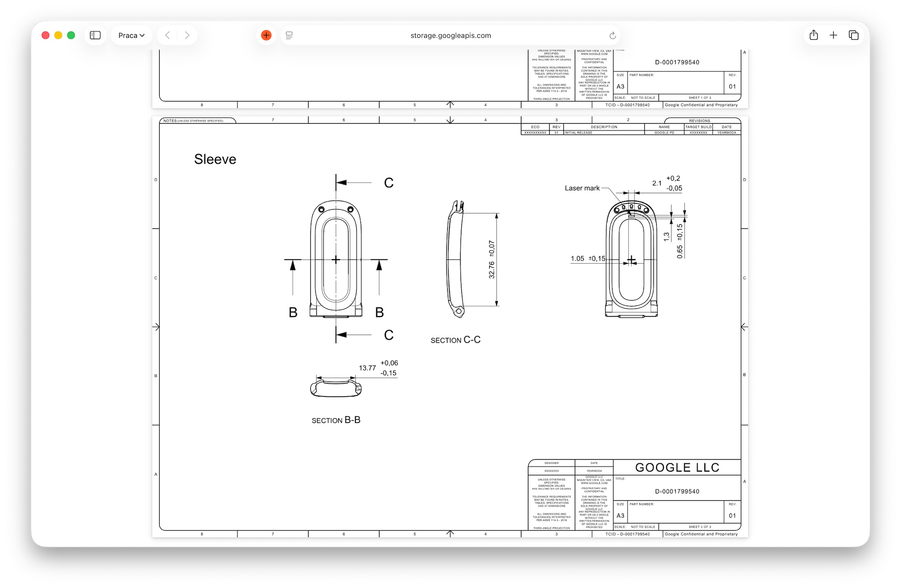
Task: Open a new tab
Action: point(833,35)
